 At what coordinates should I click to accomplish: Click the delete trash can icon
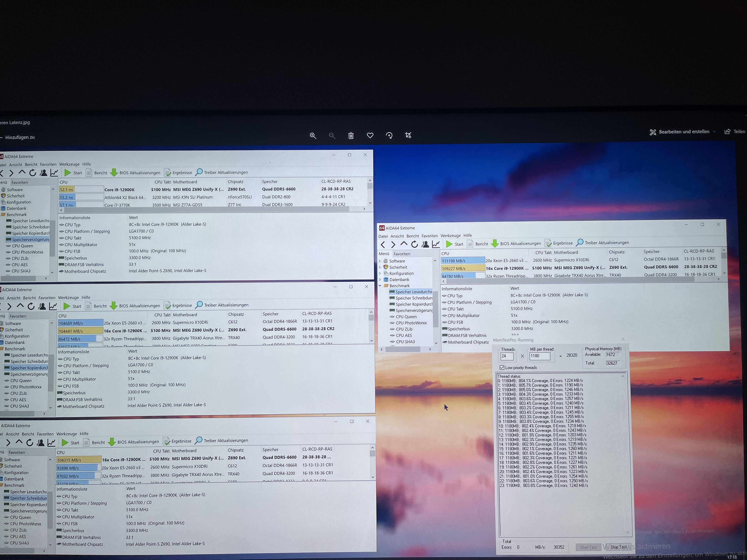point(351,136)
